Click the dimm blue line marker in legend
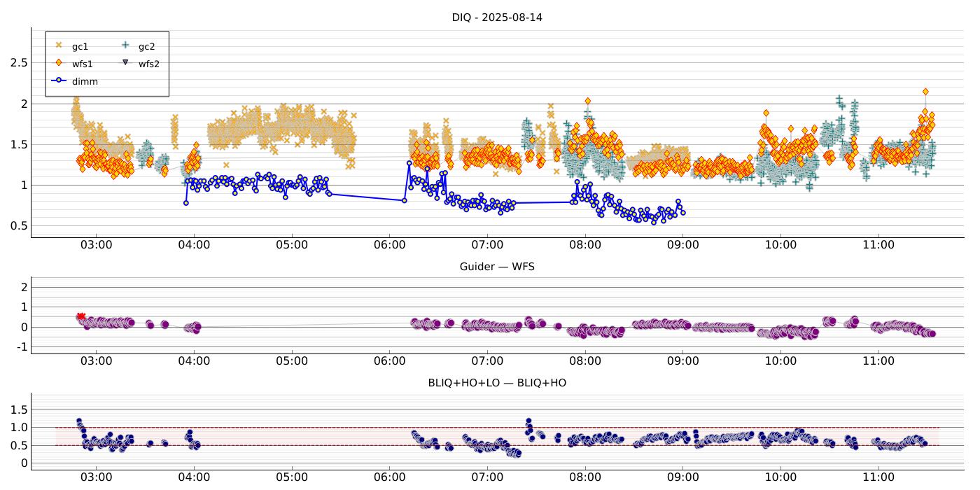 tap(59, 80)
